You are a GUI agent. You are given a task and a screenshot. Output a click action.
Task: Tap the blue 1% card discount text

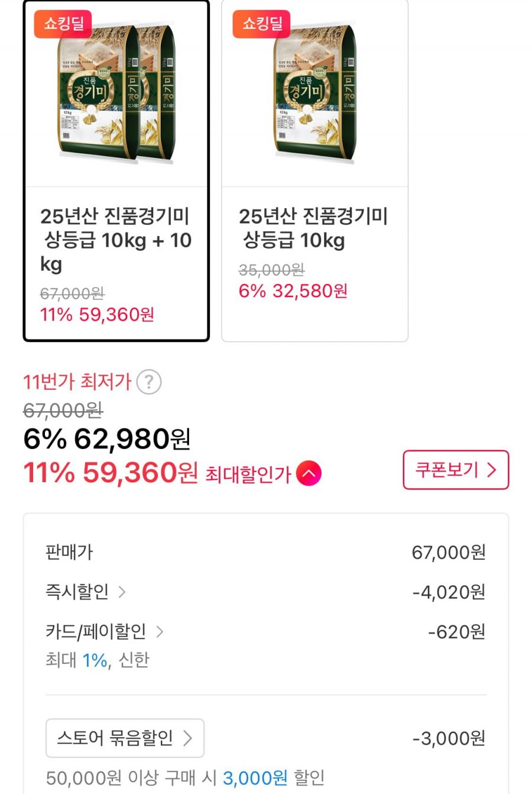click(x=95, y=660)
